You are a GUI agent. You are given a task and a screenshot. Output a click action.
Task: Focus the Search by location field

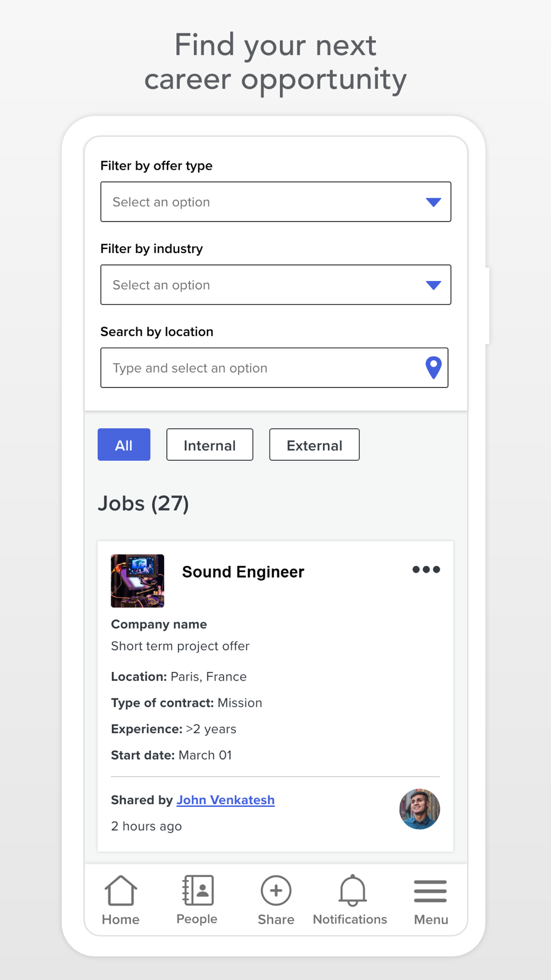[x=259, y=368]
